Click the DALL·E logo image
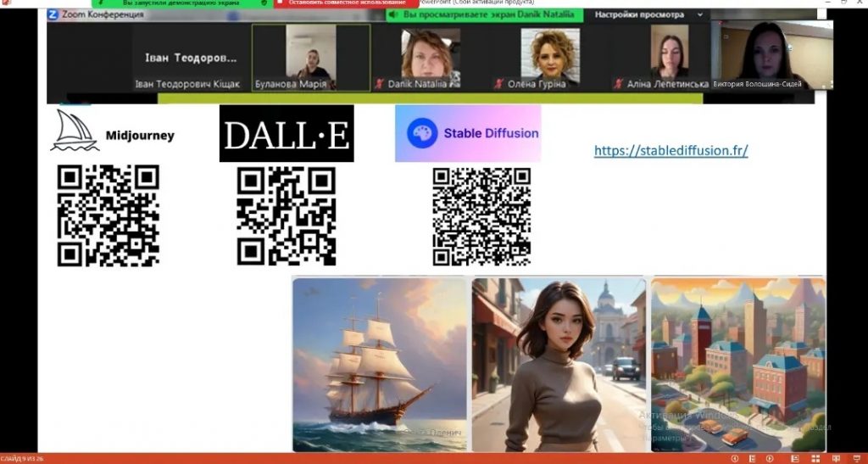This screenshot has width=868, height=464. pos(287,133)
